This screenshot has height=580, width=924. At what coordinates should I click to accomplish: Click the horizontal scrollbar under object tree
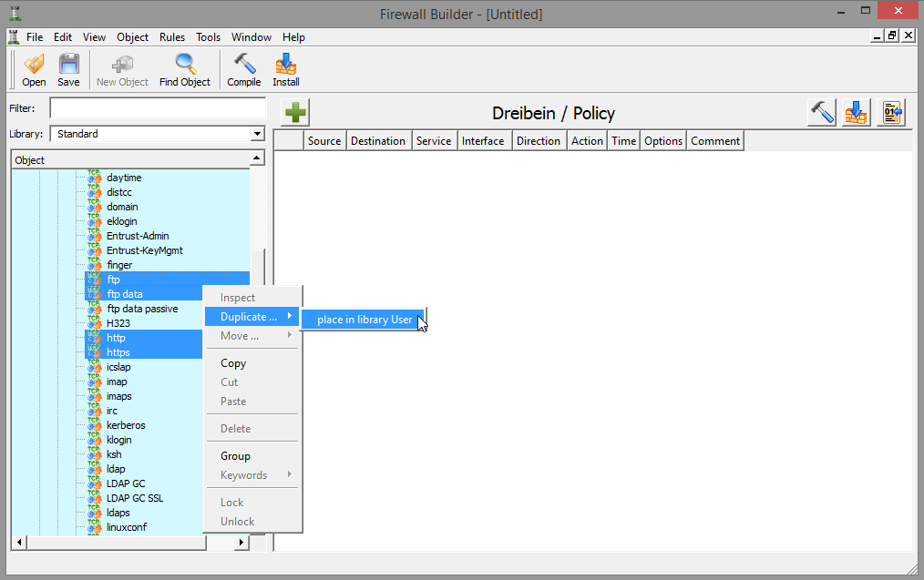(128, 543)
